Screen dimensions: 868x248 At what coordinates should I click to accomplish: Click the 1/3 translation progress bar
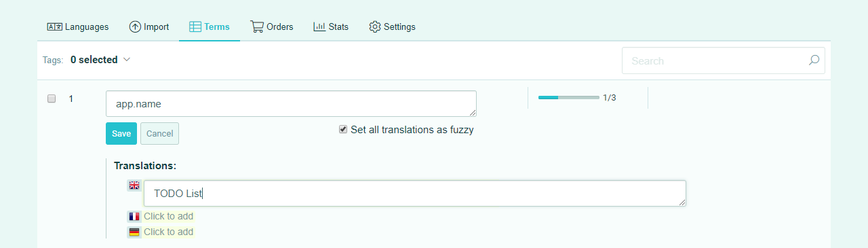tap(568, 98)
